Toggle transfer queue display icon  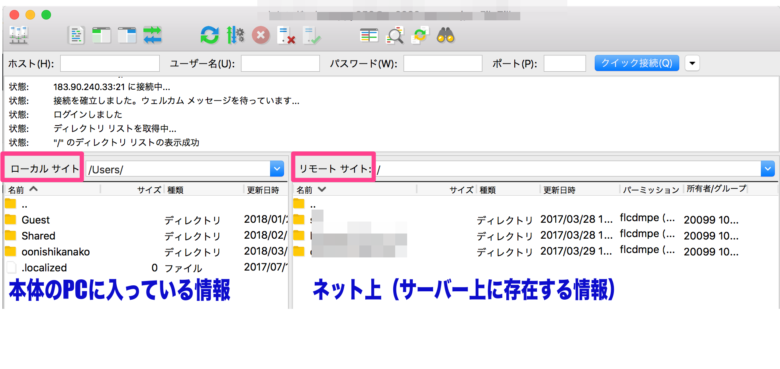(x=153, y=35)
